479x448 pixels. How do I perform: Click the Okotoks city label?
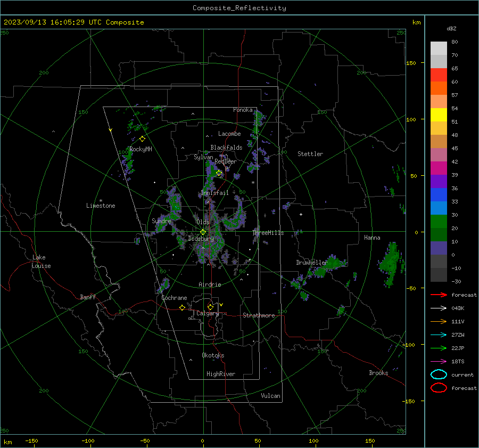213,355
